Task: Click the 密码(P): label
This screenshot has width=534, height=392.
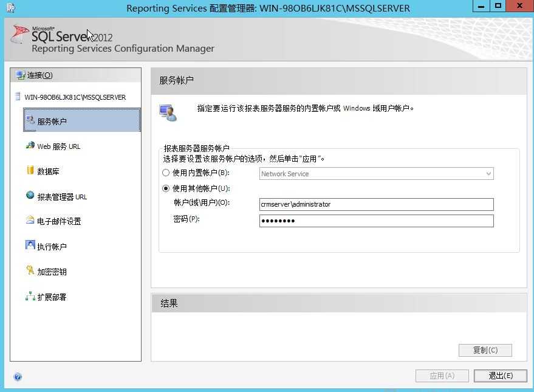Action: [187, 219]
